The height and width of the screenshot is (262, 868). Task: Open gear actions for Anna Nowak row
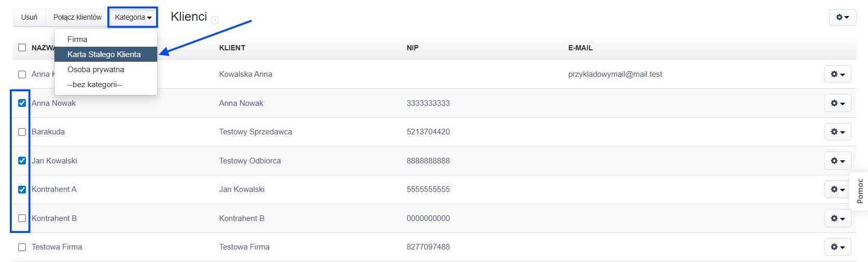click(838, 103)
